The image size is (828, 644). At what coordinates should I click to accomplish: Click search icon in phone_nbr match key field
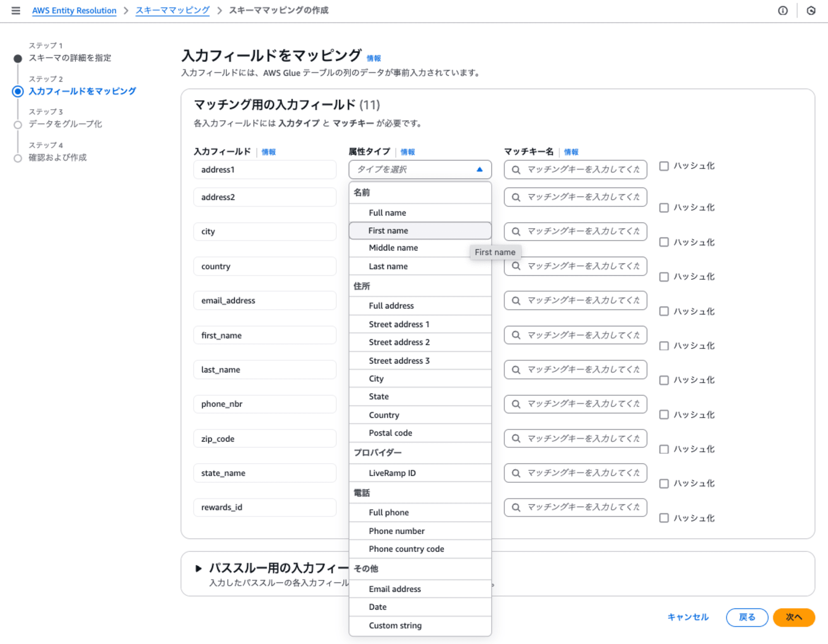pyautogui.click(x=516, y=404)
